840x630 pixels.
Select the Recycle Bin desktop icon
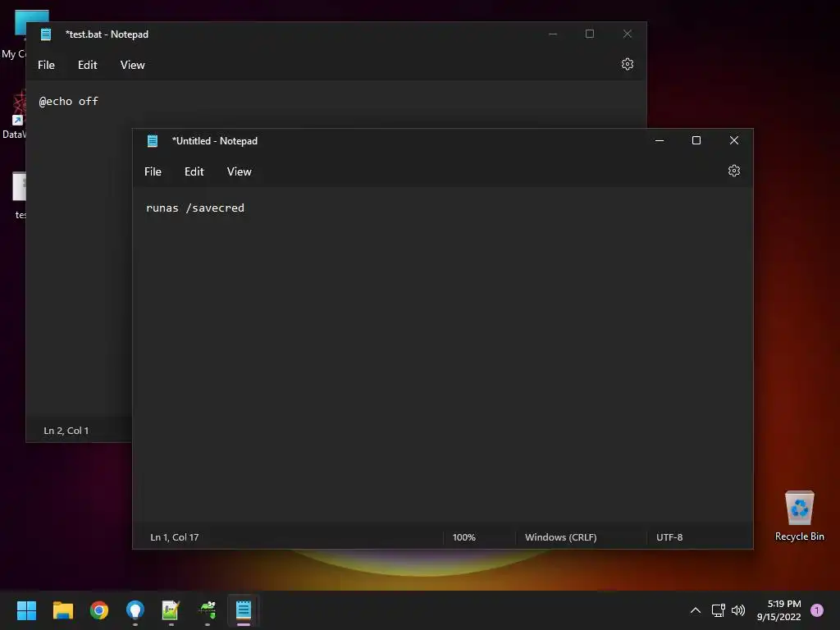(799, 516)
